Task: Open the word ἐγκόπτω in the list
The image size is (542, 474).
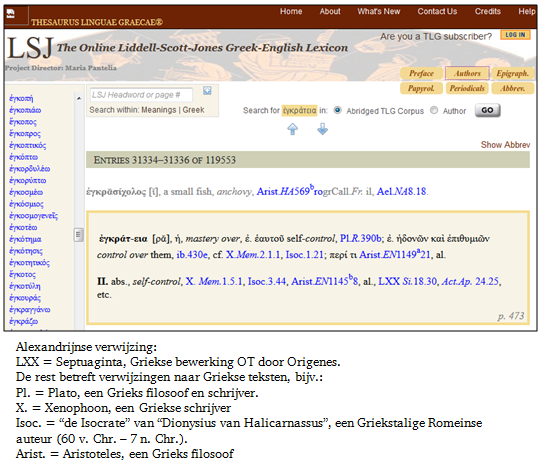Action: tap(24, 157)
